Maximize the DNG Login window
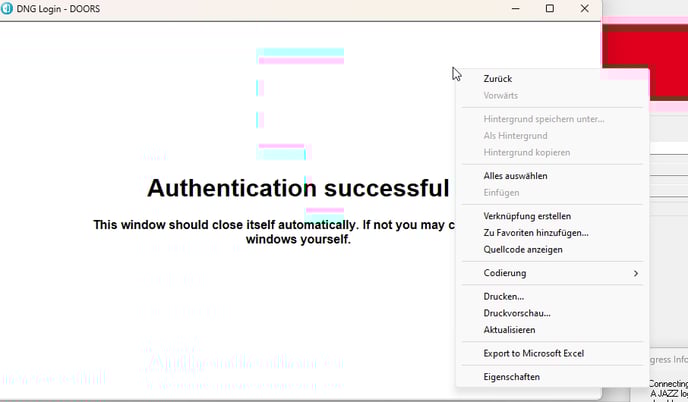Screen dimensions: 688x402 [550, 8]
